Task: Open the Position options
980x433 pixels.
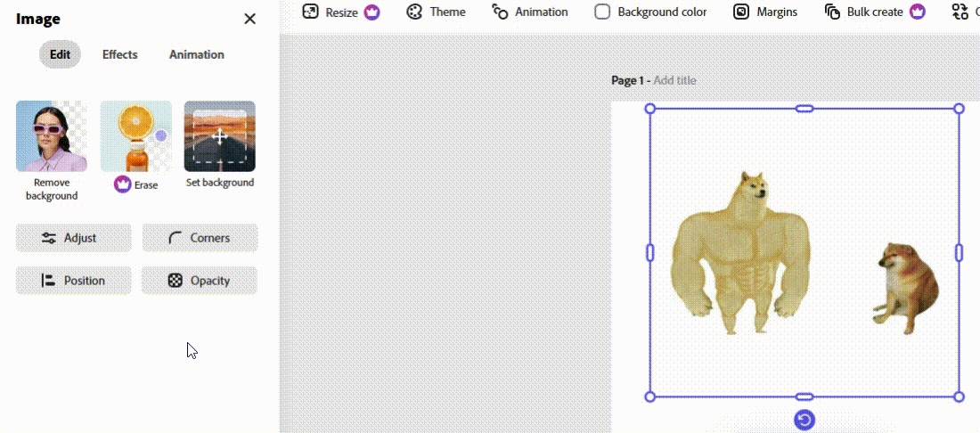Action: click(74, 281)
